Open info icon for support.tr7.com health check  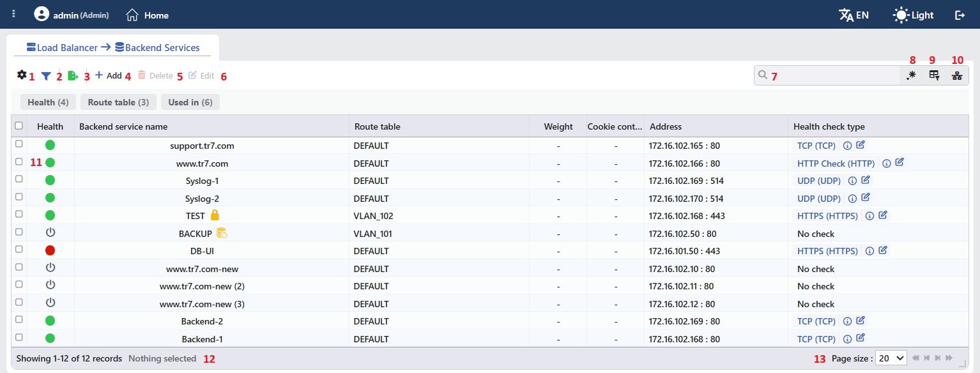coord(848,146)
